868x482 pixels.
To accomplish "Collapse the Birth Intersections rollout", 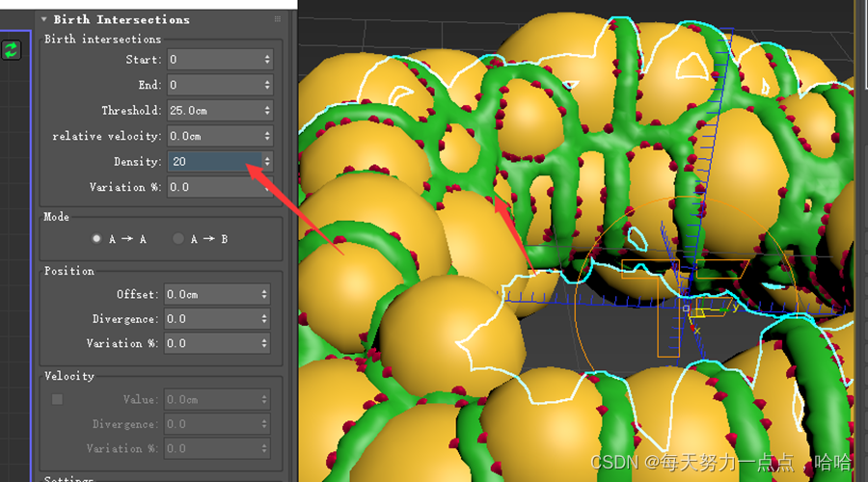I will pyautogui.click(x=43, y=19).
